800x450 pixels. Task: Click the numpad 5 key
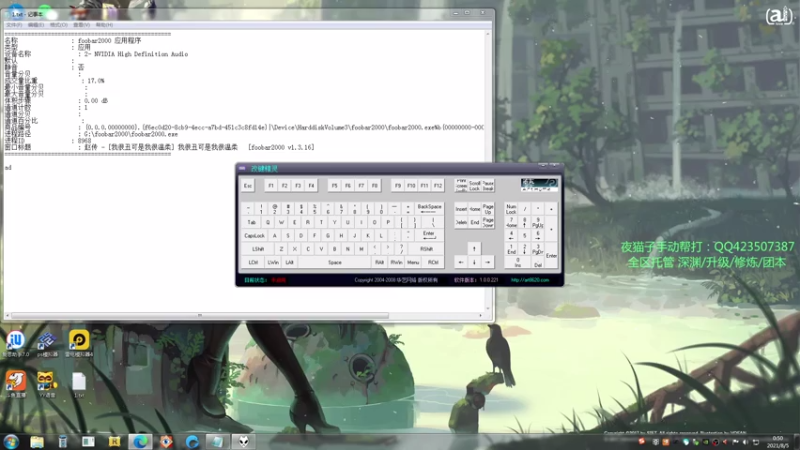(x=524, y=235)
